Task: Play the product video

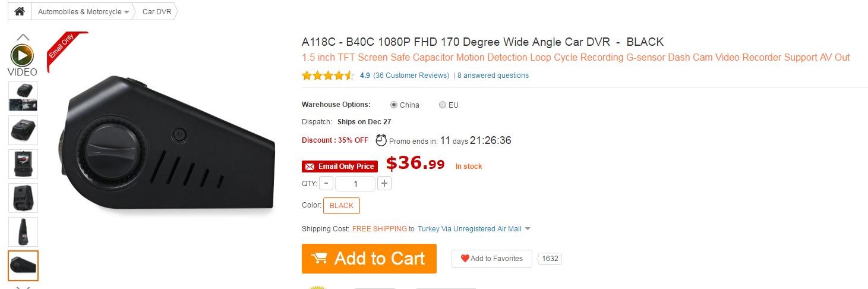Action: coord(23,56)
